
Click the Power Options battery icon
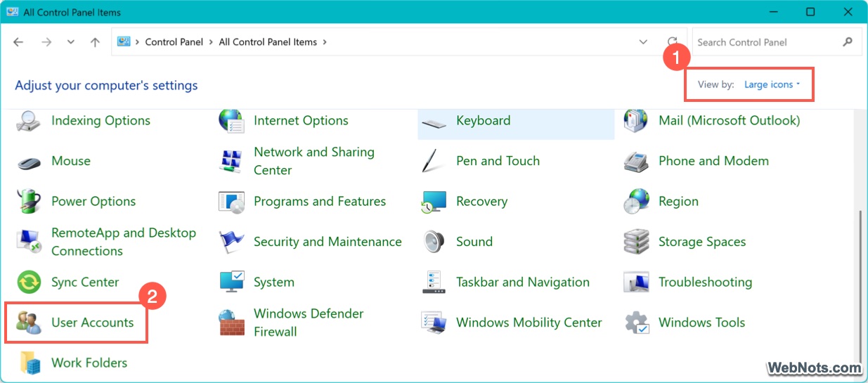29,202
